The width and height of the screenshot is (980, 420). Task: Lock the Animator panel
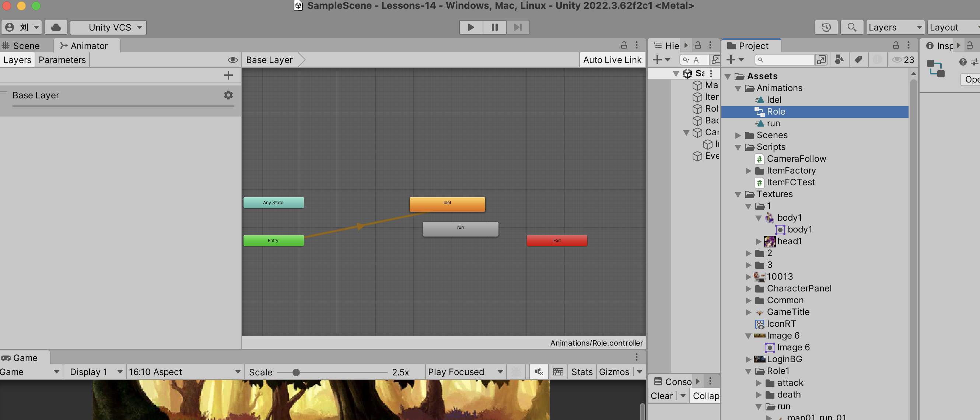click(x=624, y=45)
